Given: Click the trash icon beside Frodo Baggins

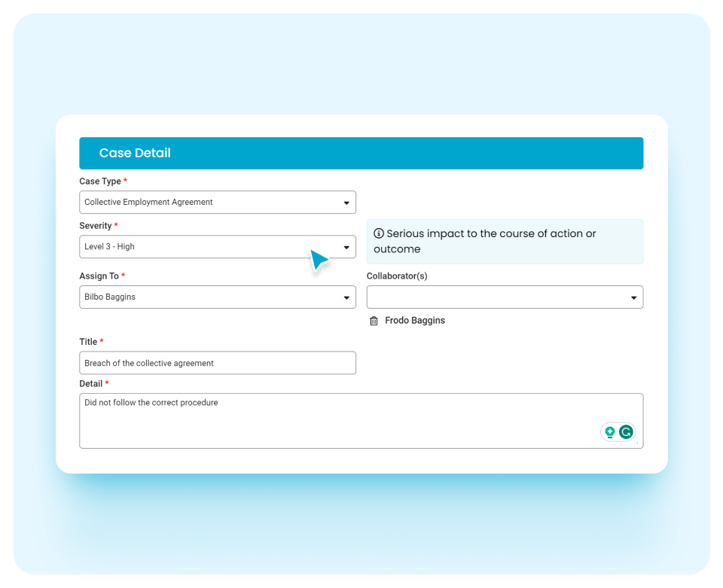Looking at the screenshot, I should (374, 321).
